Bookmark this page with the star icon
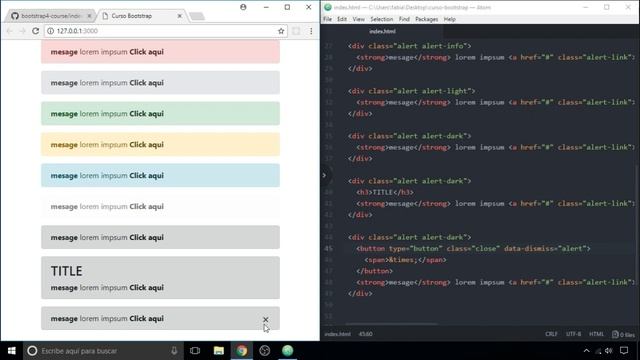 [281, 31]
